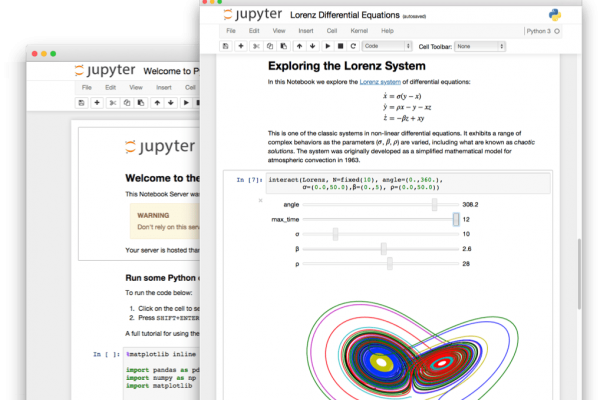Open View menu in Welcome notebook window
The width and height of the screenshot is (600, 400).
coord(136,87)
